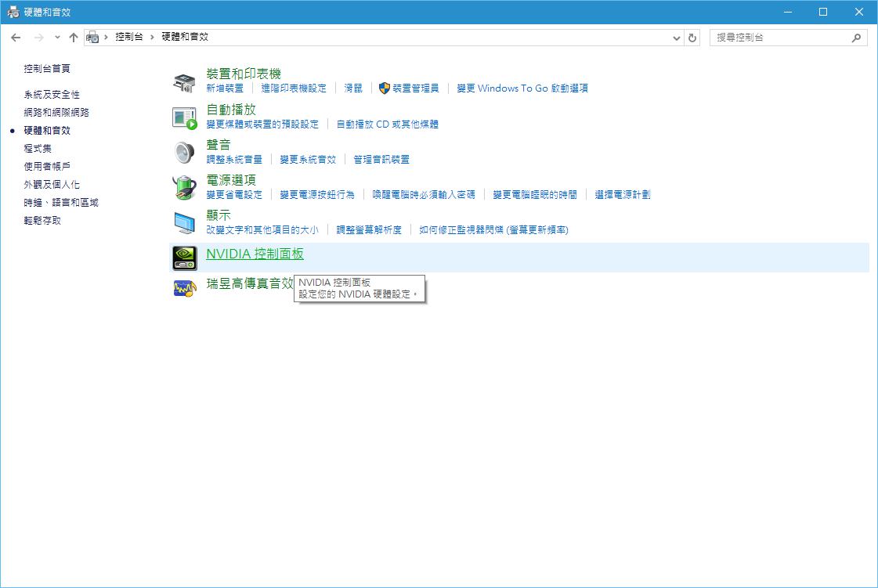This screenshot has width=878, height=588.
Task: Click the 裝置和印表機 printer icon
Action: tap(184, 81)
